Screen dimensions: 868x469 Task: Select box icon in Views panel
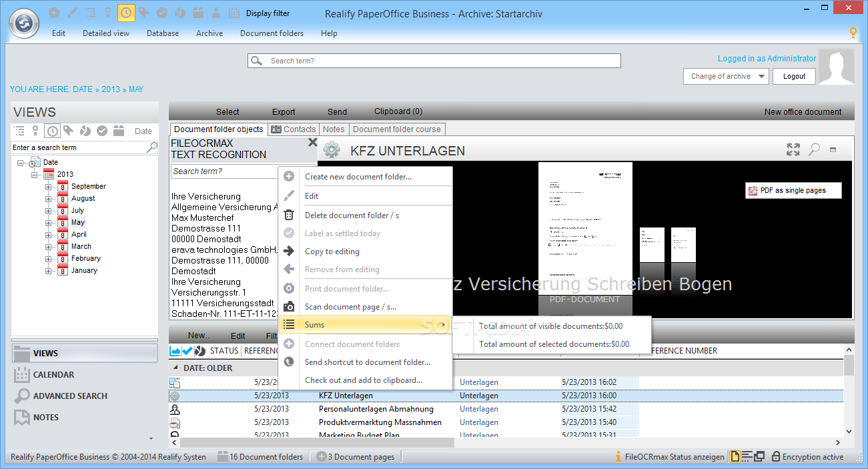[x=119, y=131]
